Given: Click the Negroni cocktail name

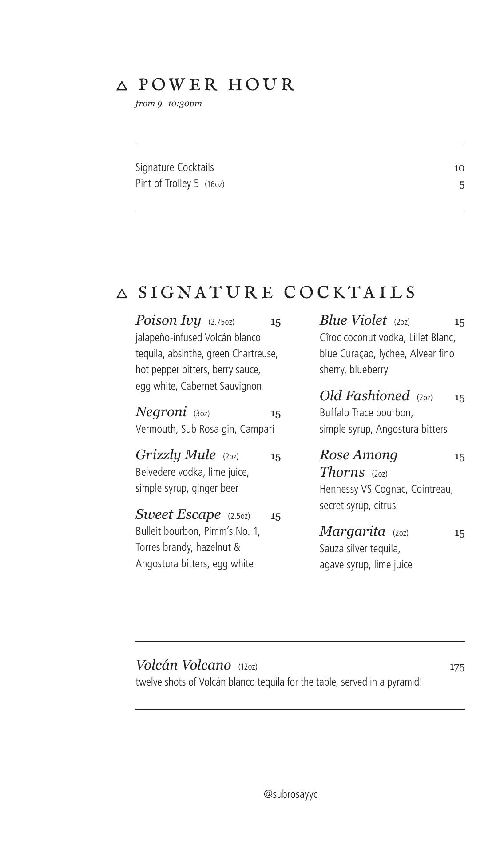Looking at the screenshot, I should pos(161,412).
